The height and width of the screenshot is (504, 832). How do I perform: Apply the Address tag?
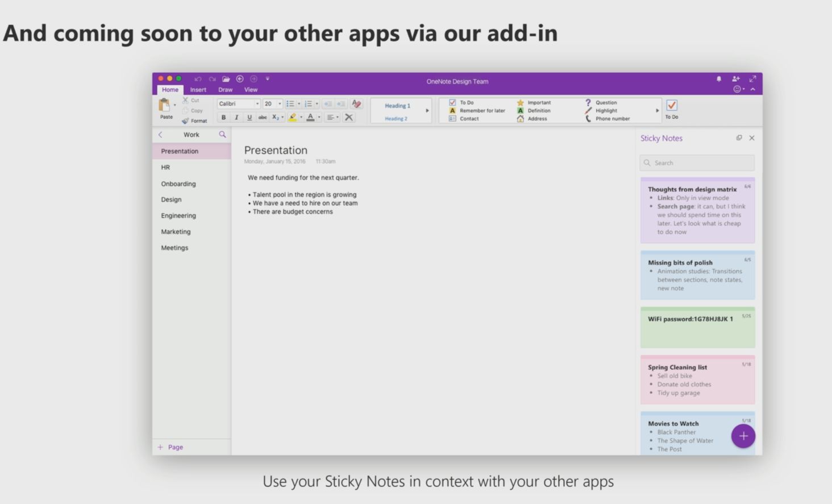532,119
